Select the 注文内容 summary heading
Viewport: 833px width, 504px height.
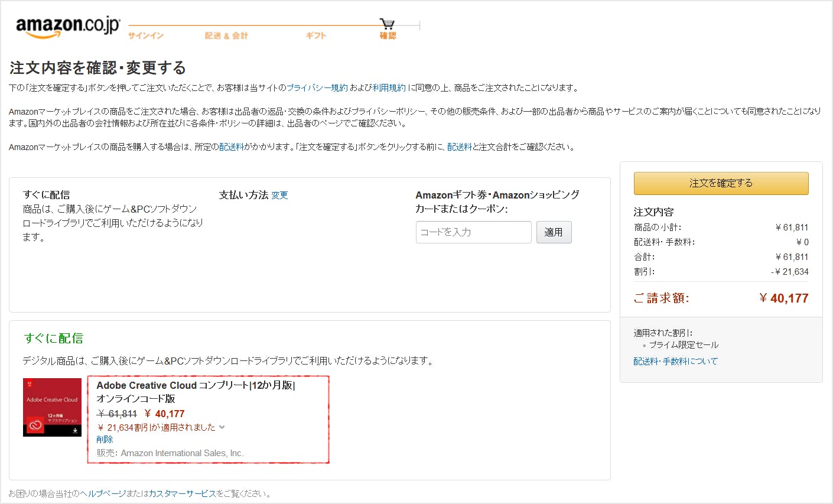click(653, 212)
